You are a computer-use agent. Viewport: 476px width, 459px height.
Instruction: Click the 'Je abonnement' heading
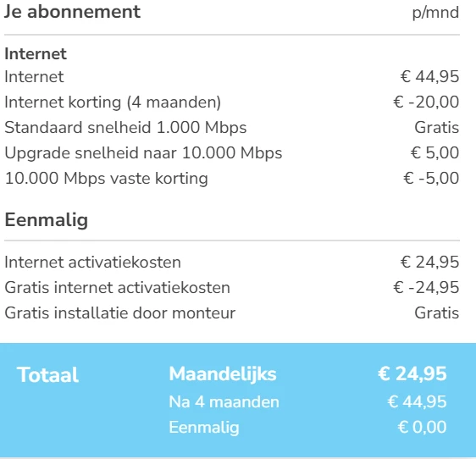[72, 12]
